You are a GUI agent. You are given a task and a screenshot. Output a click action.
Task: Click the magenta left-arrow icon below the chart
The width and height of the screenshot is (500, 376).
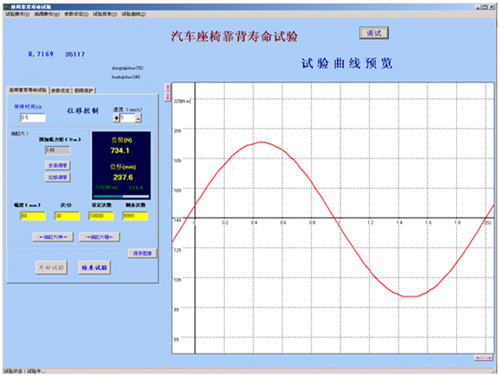[479, 358]
